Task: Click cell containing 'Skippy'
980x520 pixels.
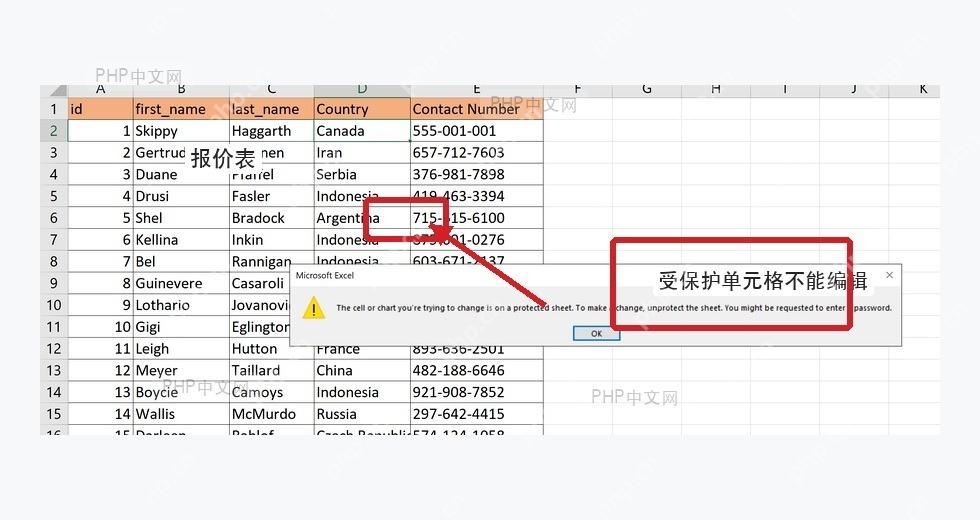Action: (x=181, y=131)
